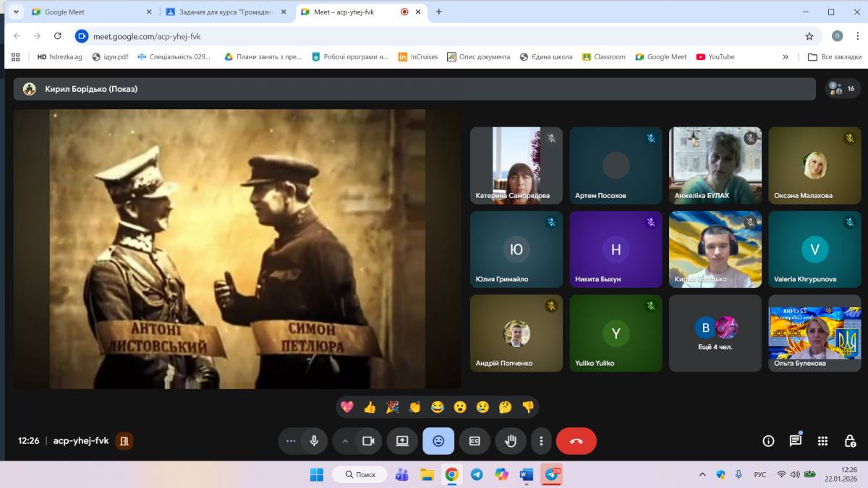Image resolution: width=868 pixels, height=488 pixels.
Task: Toggle closed captions button
Action: (x=475, y=441)
